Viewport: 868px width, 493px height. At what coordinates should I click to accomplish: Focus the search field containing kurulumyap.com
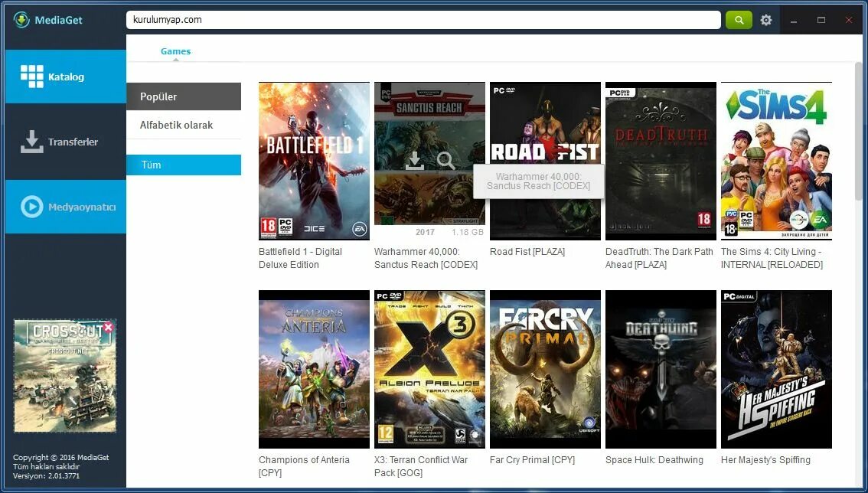(x=423, y=20)
